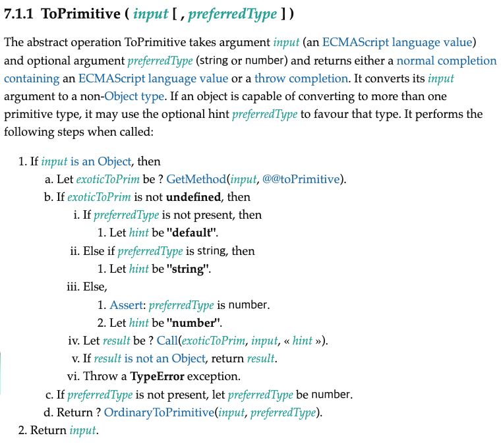Click "Object type" link in the intro paragraph
The height and width of the screenshot is (448, 501).
pyautogui.click(x=129, y=96)
